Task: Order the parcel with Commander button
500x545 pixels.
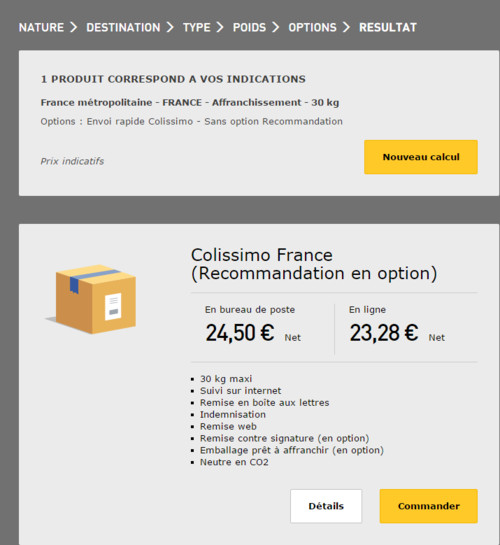Action: tap(429, 506)
